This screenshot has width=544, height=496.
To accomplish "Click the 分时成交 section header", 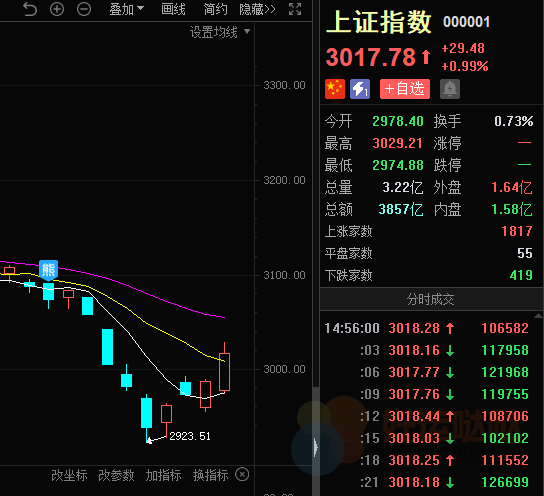I will click(431, 299).
